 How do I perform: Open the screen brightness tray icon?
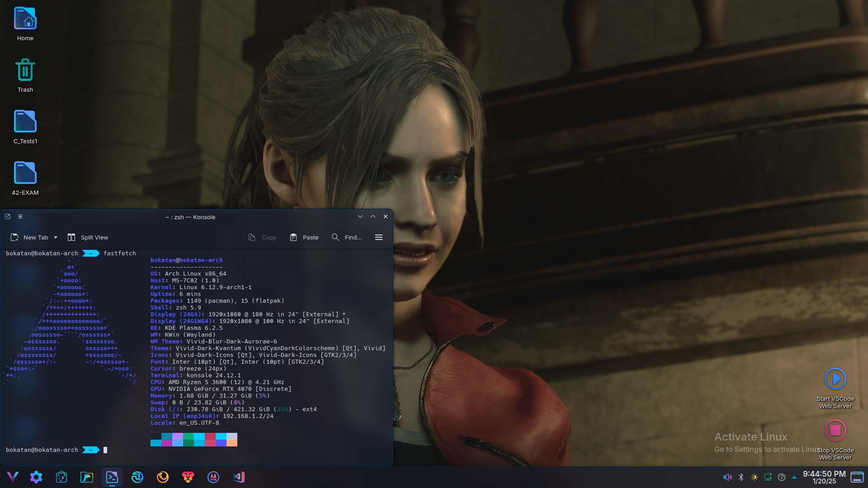point(755,477)
